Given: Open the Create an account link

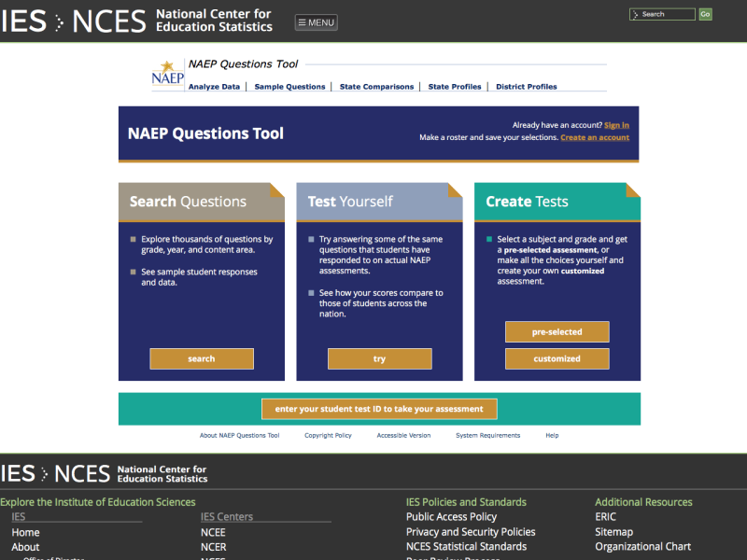Looking at the screenshot, I should pyautogui.click(x=595, y=136).
